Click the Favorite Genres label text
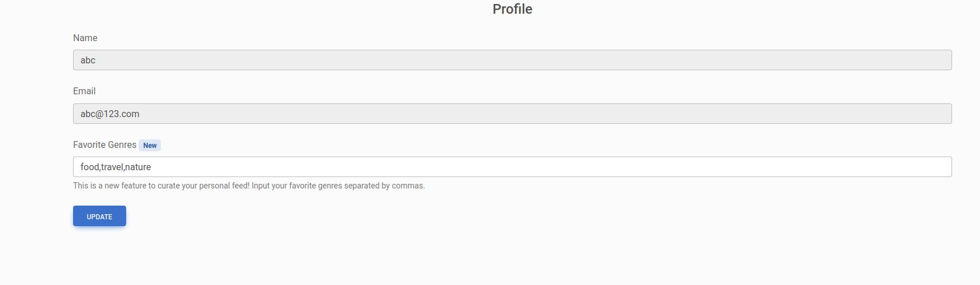The width and height of the screenshot is (980, 285). point(104,144)
